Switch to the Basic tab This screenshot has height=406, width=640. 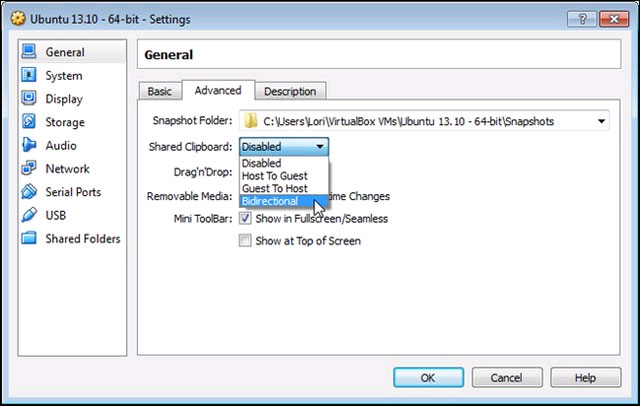click(x=159, y=91)
